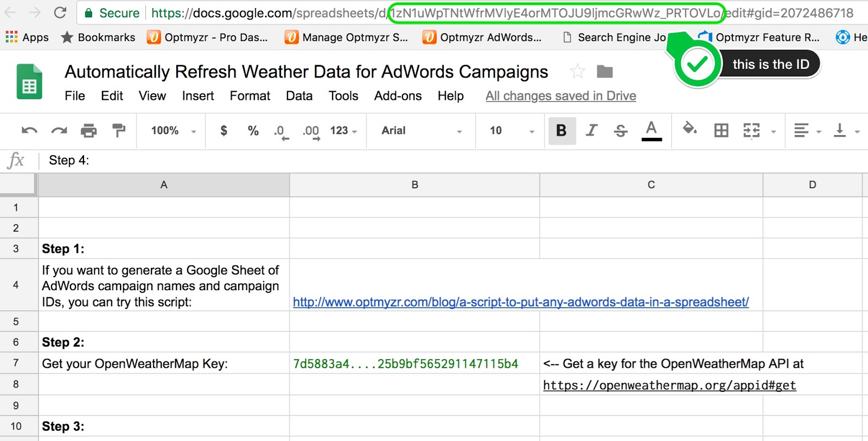Star this spreadsheet document
868x441 pixels.
point(577,71)
